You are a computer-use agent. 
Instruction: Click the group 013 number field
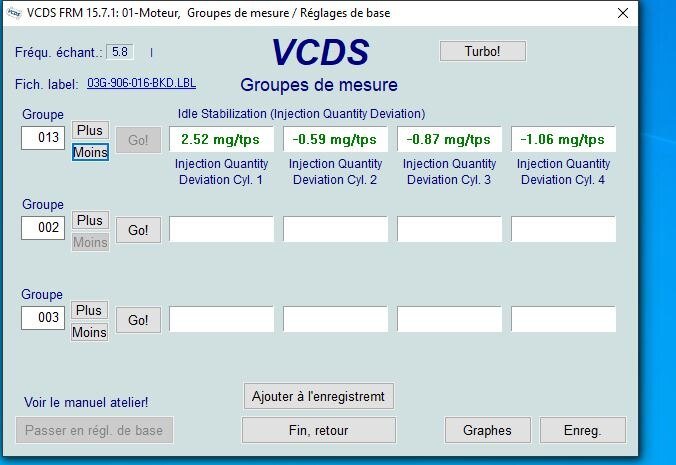43,138
